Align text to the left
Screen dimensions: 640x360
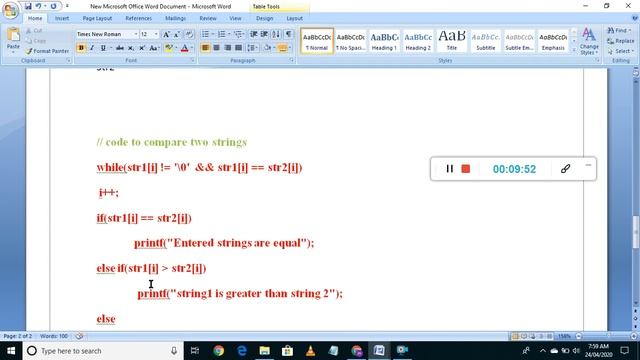[205, 48]
